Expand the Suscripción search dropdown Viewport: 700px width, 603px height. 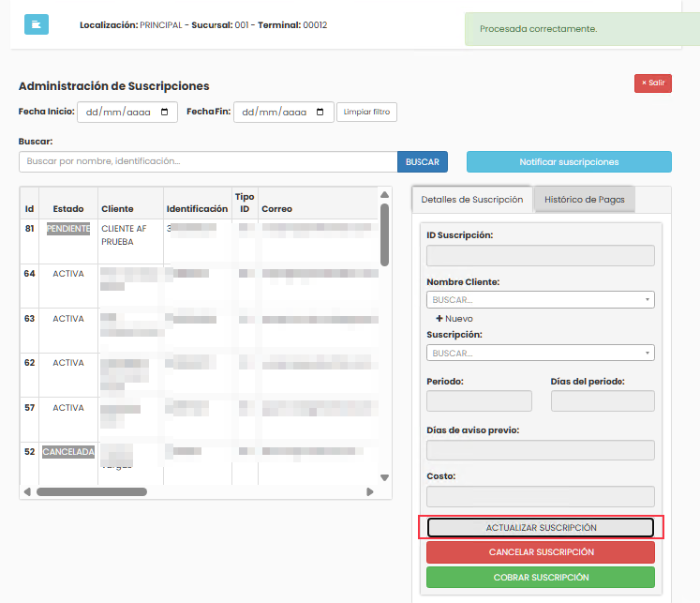540,353
